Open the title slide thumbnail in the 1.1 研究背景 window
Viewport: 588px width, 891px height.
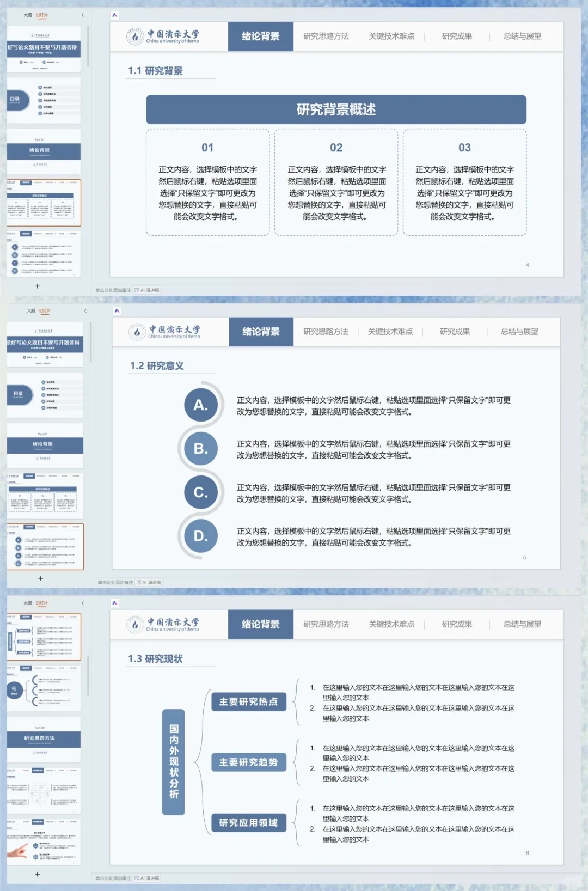44,49
